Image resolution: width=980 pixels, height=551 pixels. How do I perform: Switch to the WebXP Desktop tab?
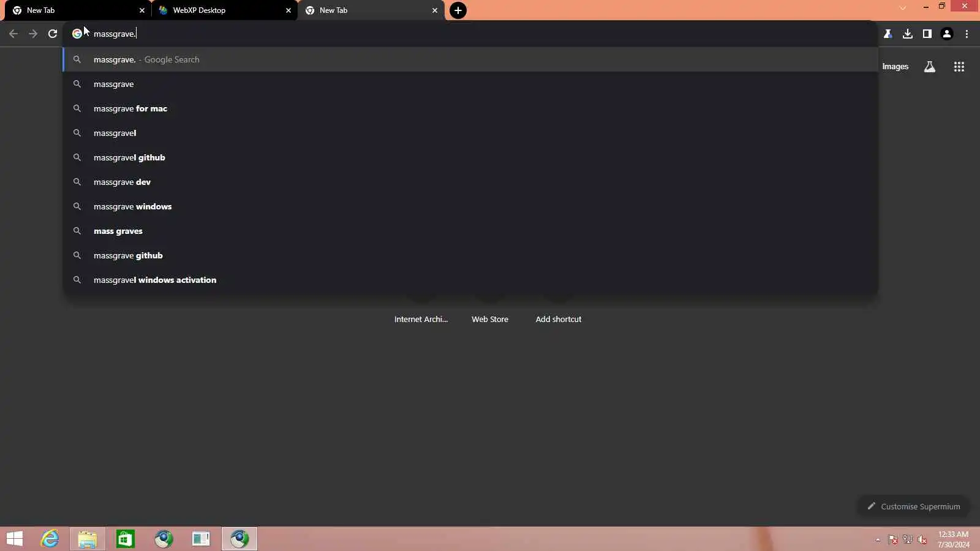(224, 10)
